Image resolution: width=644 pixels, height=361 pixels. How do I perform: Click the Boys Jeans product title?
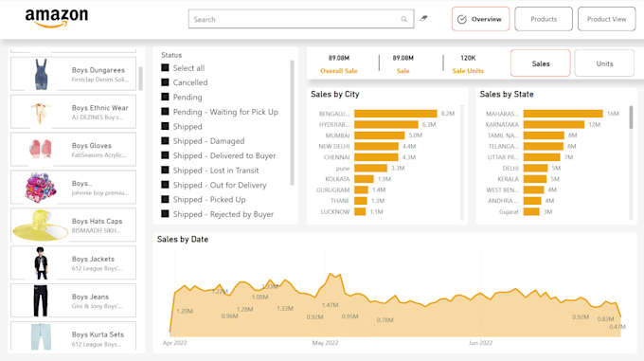tap(90, 297)
